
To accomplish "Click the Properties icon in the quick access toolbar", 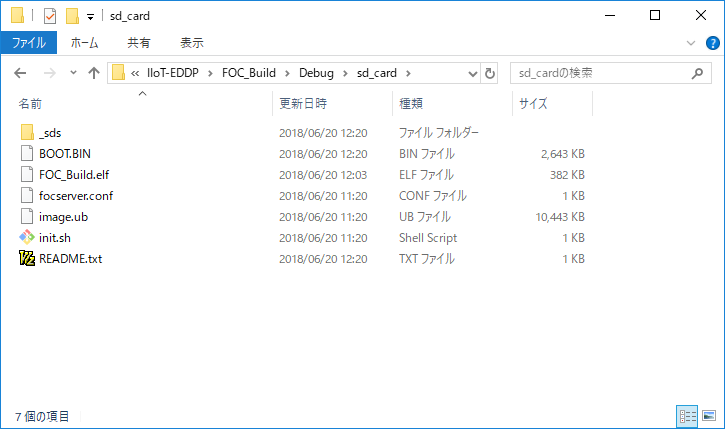I will (50, 16).
